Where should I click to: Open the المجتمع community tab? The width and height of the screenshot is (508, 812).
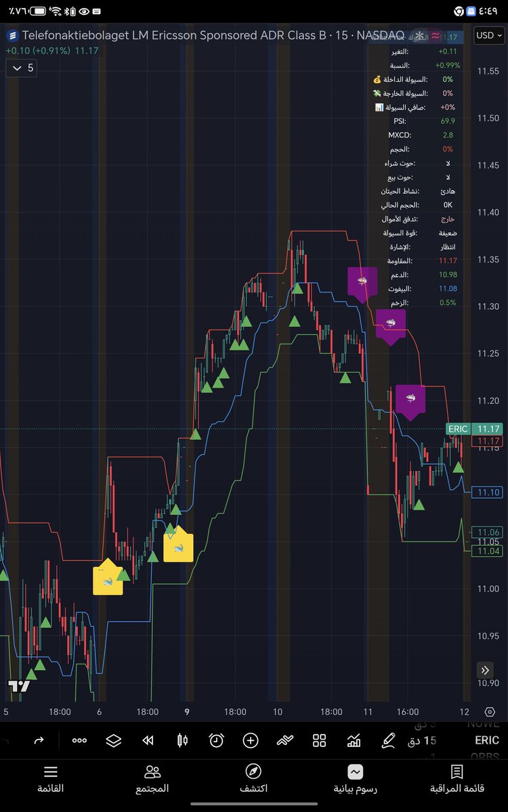click(152, 780)
